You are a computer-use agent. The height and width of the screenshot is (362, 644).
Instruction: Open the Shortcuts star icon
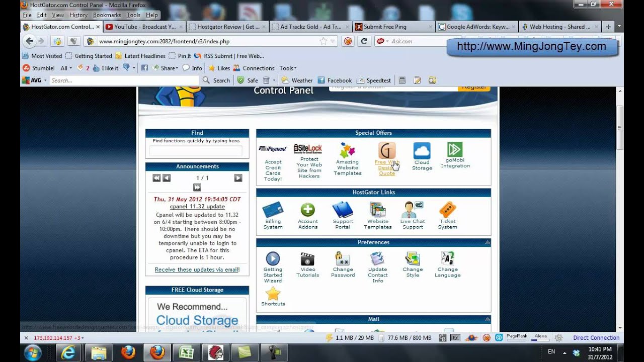point(273,293)
